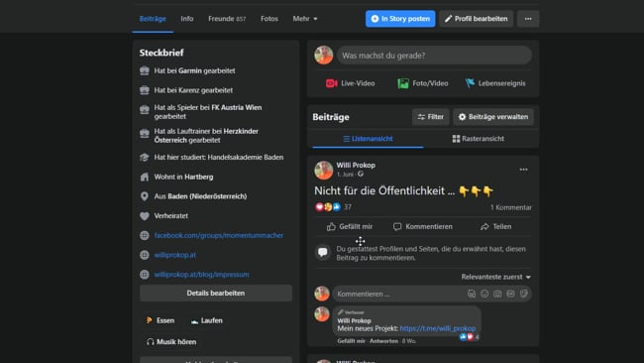Viewport: 644px width, 363px height.
Task: Open the 37 reactions count
Action: tap(348, 207)
